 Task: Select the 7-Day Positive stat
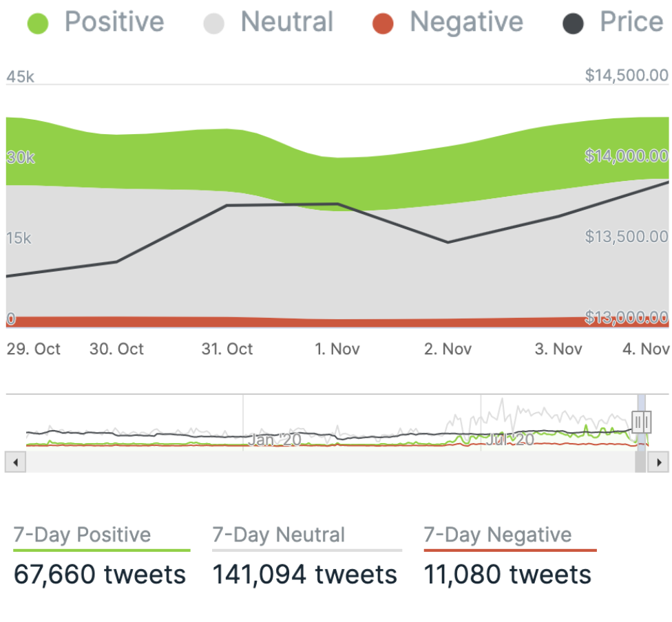click(82, 535)
